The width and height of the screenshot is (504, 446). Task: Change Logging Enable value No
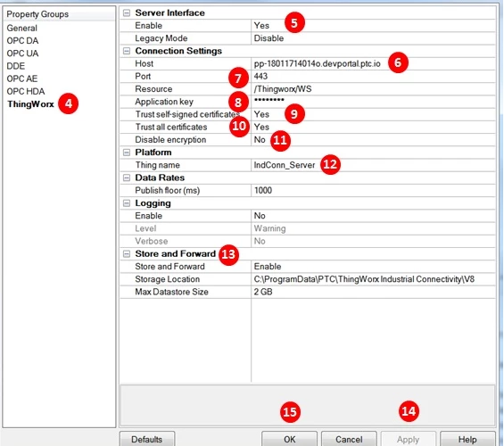[373, 216]
